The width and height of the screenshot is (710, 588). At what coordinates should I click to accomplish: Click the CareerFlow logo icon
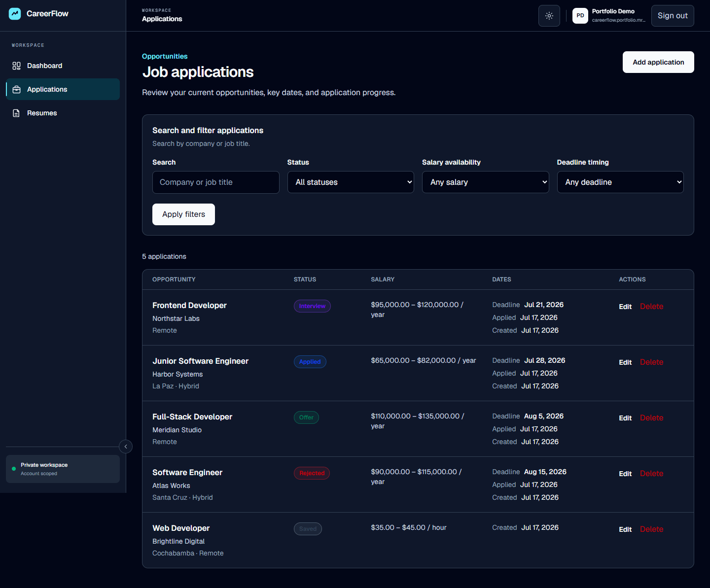tap(15, 14)
